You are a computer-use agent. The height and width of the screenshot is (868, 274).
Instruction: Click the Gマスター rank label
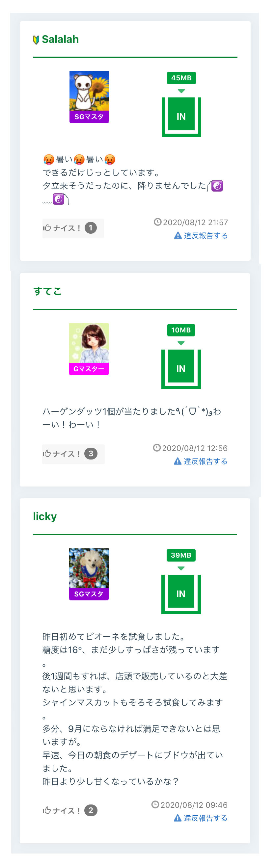tap(89, 369)
